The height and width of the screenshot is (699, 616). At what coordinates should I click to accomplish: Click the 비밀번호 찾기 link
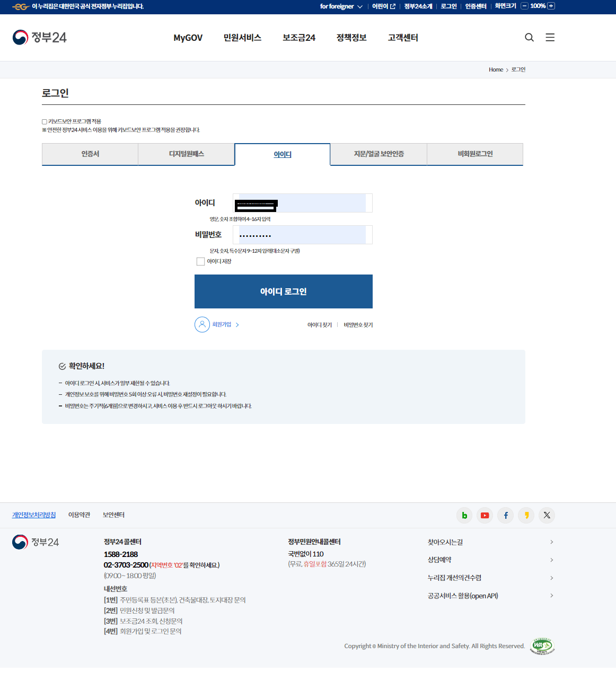tap(358, 325)
